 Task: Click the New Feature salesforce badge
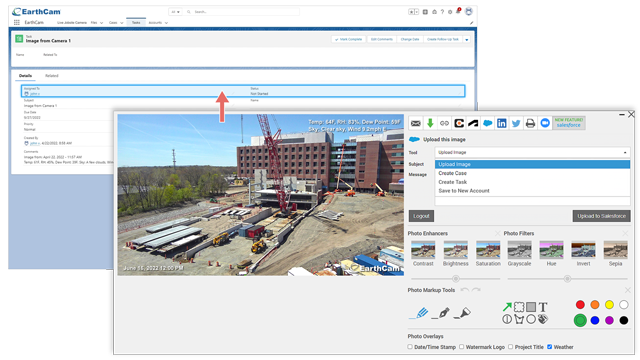569,123
